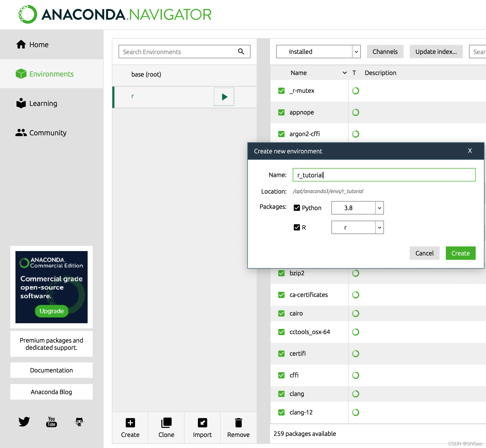486x448 pixels.
Task: Focus the Search Environments field
Action: click(184, 52)
